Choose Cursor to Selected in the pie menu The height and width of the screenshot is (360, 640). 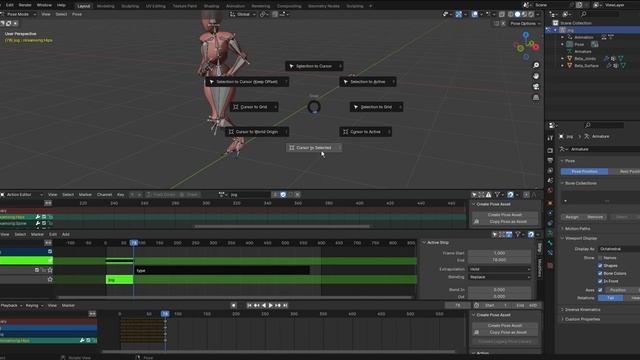[x=314, y=148]
